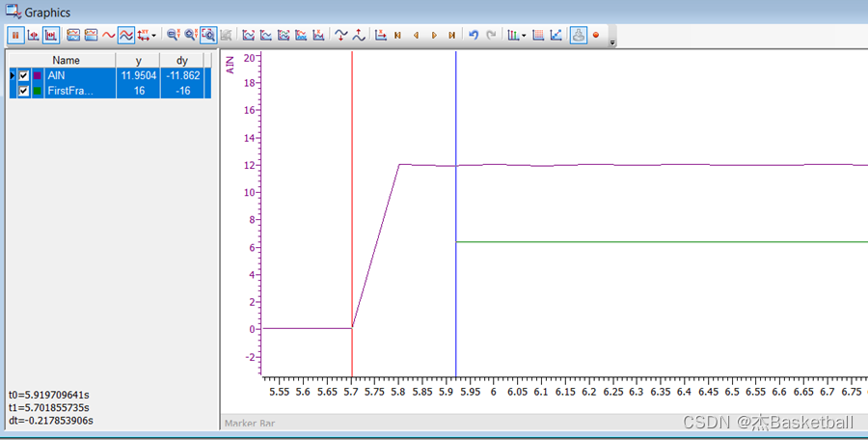
Task: Click the curve with upward red arrow icon
Action: coord(360,35)
